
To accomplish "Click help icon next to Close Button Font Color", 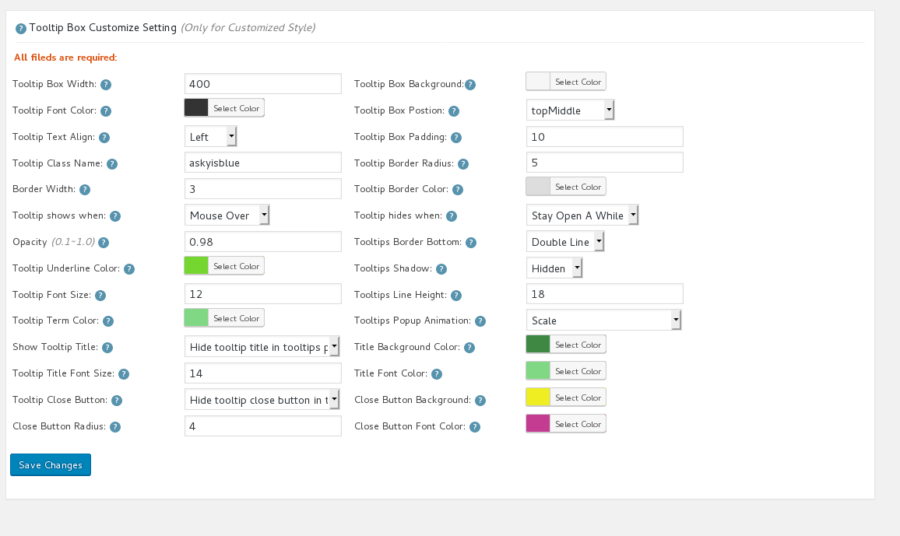I will coord(475,426).
